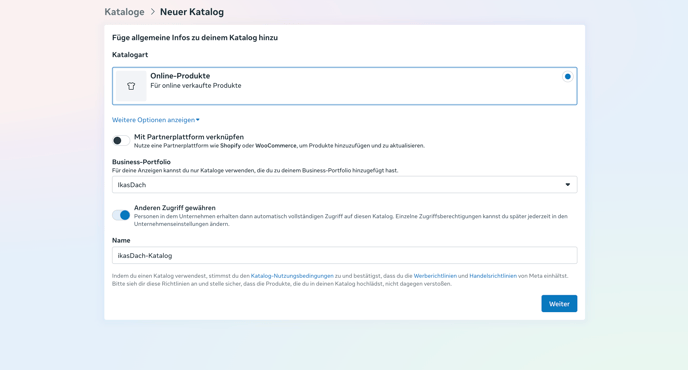Image resolution: width=688 pixels, height=370 pixels.
Task: Click the bold Shopify text in description
Action: pyautogui.click(x=230, y=146)
